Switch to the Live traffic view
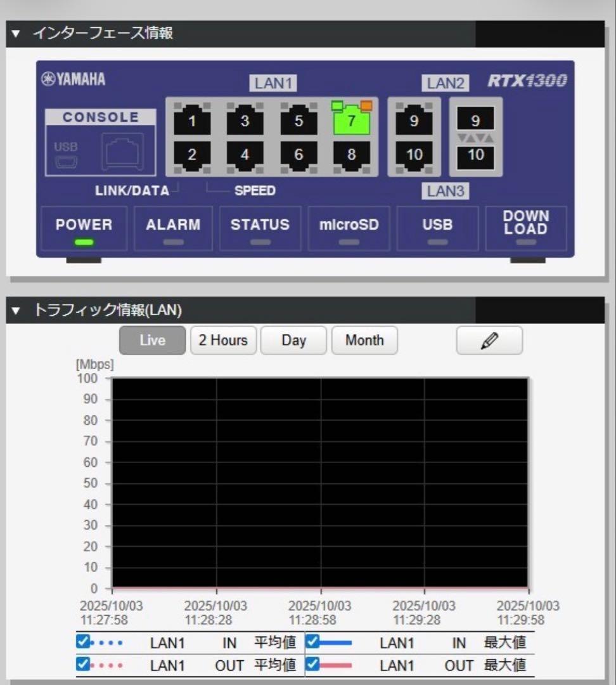 [151, 340]
